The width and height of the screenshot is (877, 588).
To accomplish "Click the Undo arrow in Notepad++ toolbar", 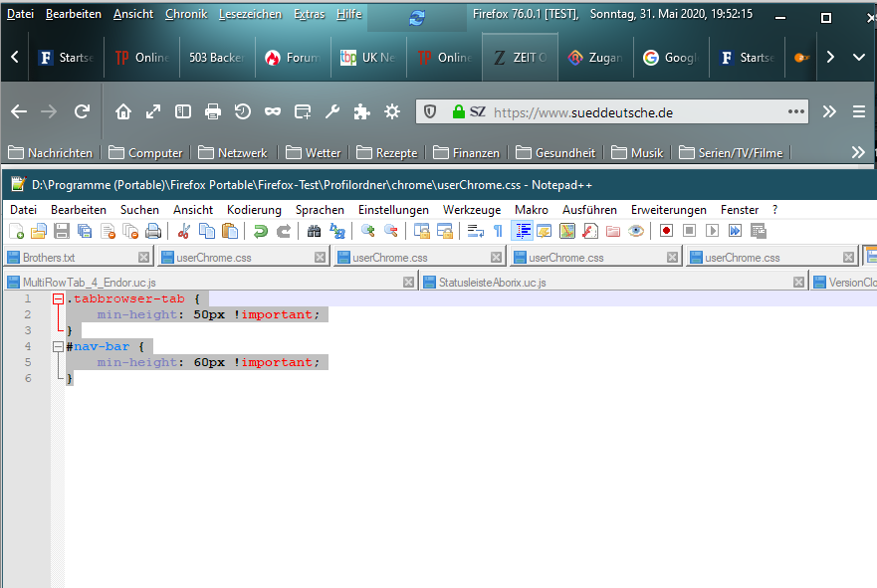I will click(x=260, y=231).
